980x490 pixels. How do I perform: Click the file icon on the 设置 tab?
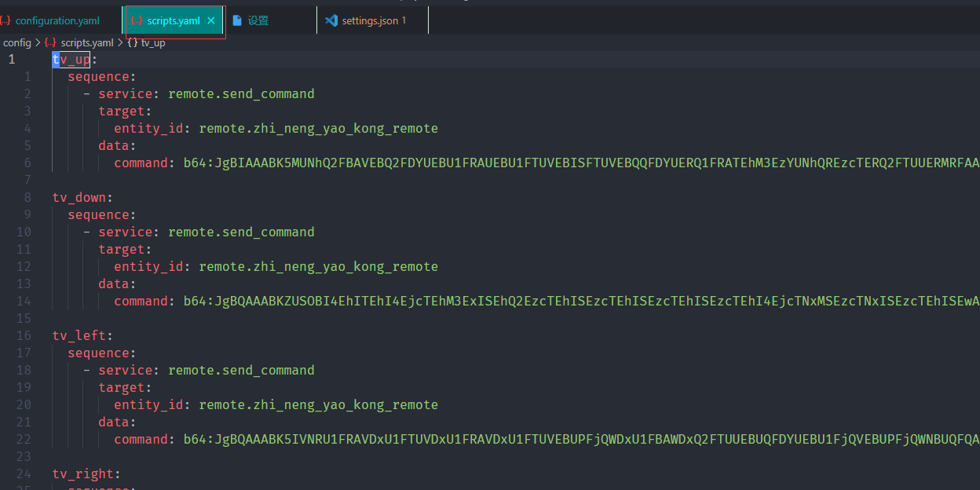pos(237,20)
